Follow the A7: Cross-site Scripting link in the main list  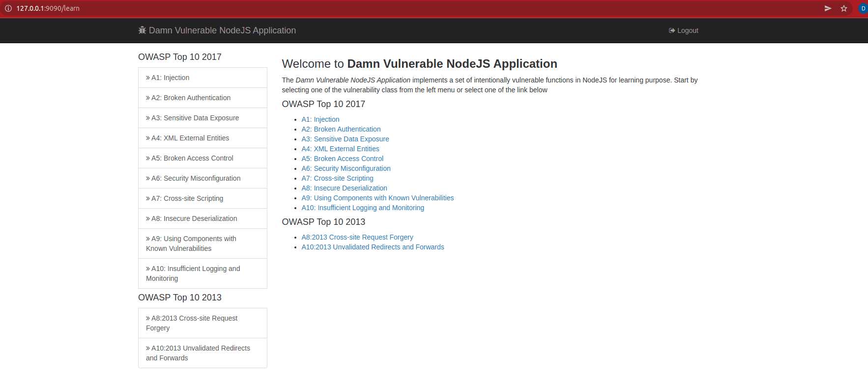pos(338,178)
